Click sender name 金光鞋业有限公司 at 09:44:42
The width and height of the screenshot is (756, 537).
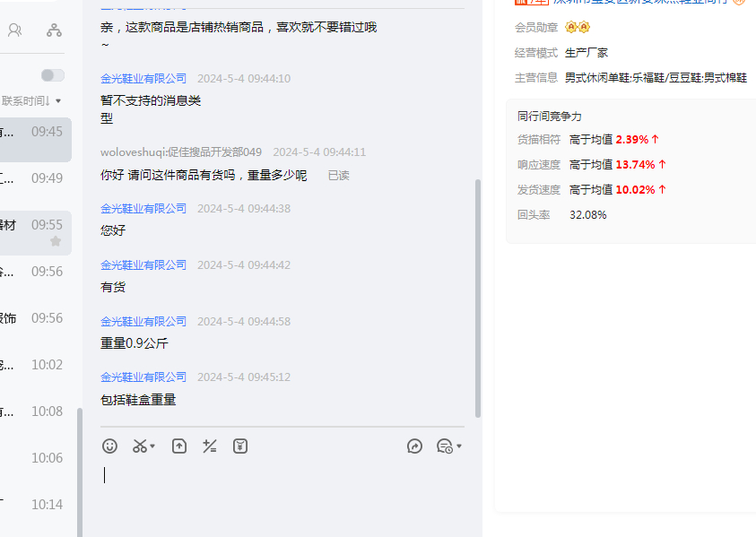[143, 265]
